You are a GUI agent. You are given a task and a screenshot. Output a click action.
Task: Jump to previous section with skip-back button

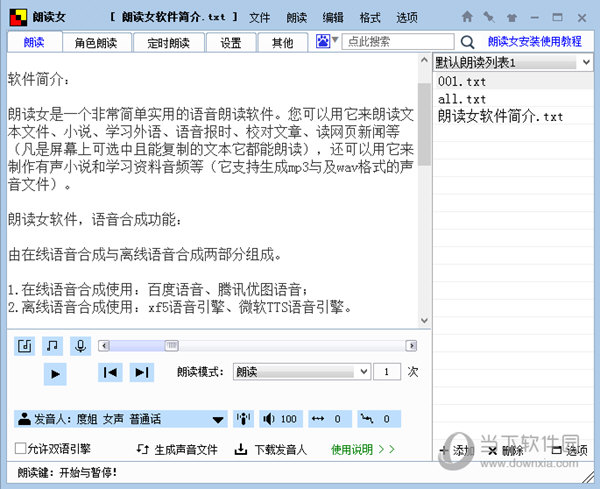click(110, 373)
